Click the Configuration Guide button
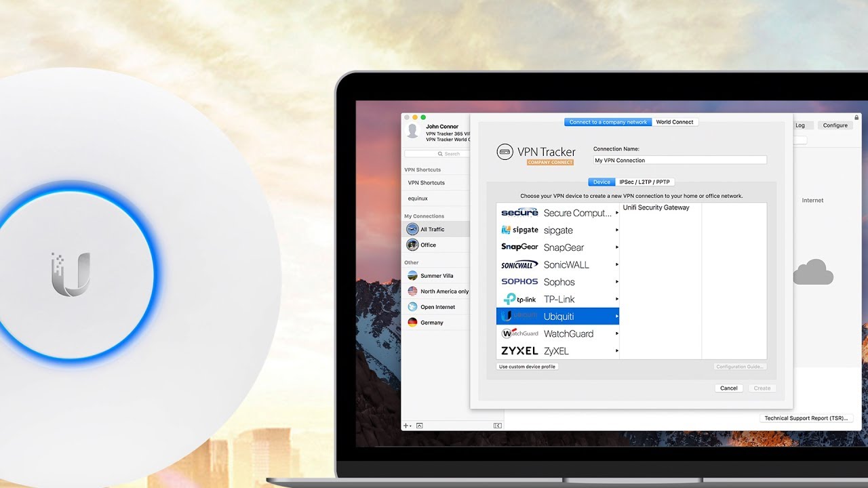The image size is (868, 488). tap(740, 367)
